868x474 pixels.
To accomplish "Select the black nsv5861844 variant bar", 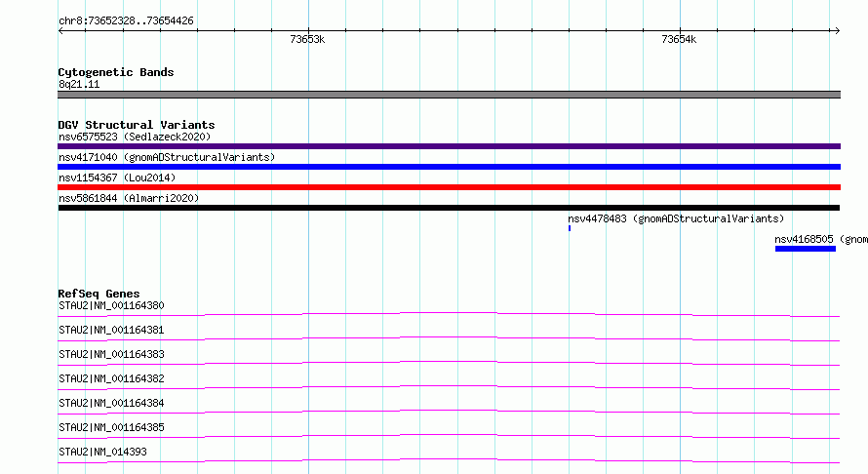I will click(x=449, y=208).
